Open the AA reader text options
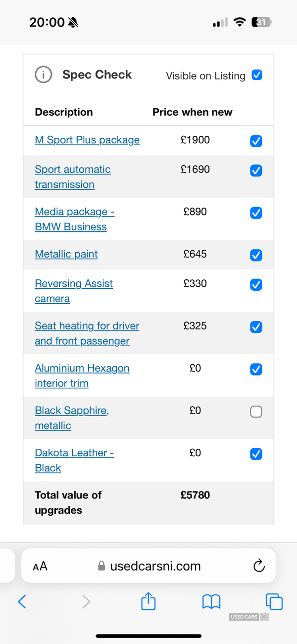The image size is (297, 644). click(x=40, y=566)
